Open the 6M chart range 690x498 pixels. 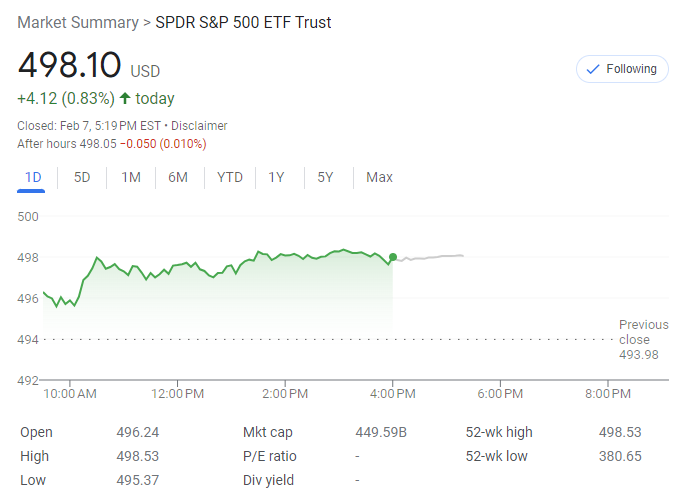click(x=178, y=178)
